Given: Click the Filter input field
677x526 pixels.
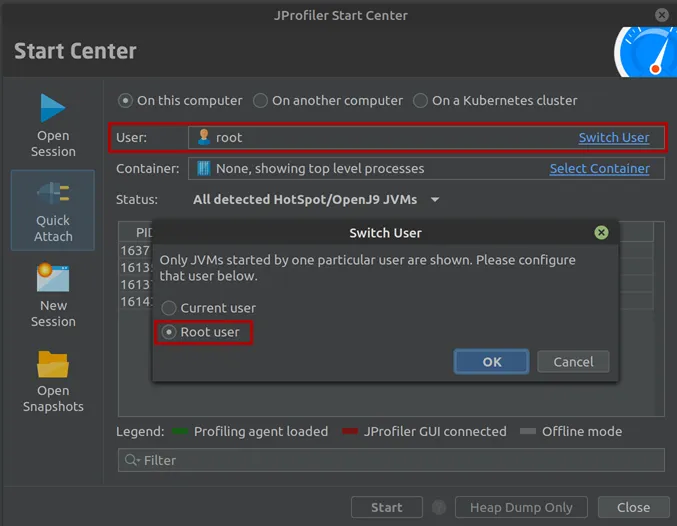Looking at the screenshot, I should [391, 460].
